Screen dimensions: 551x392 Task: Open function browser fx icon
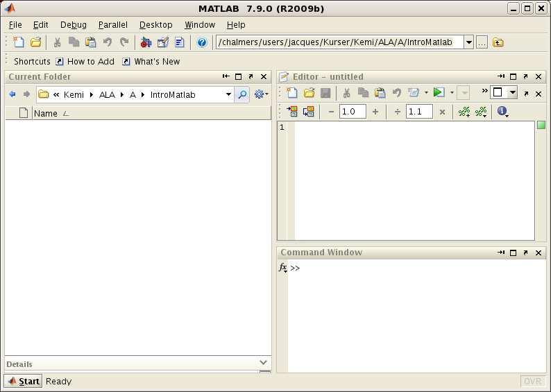click(283, 268)
